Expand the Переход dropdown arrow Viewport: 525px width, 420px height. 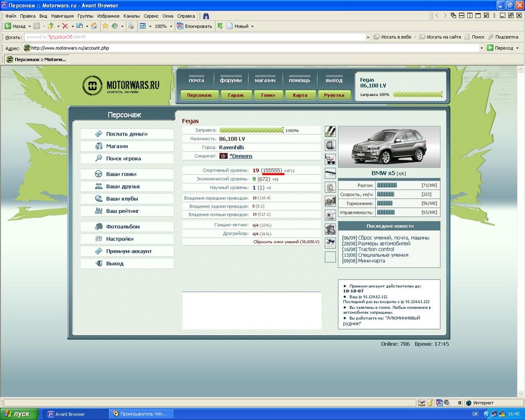(517, 48)
